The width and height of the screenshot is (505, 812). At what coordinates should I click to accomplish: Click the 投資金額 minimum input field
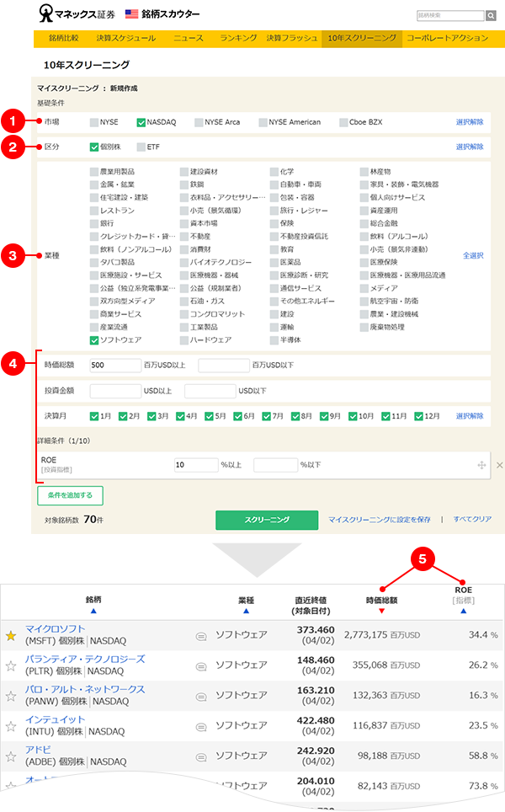point(115,391)
